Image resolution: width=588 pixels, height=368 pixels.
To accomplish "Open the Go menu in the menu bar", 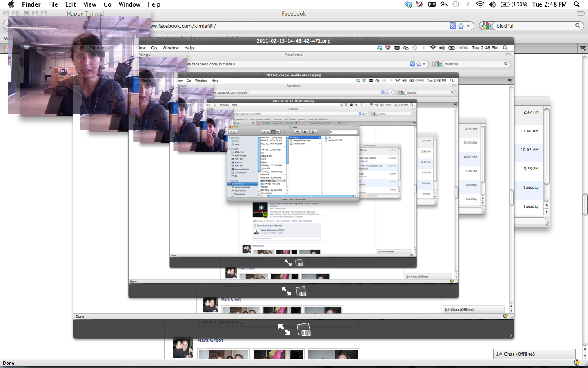I will point(107,4).
